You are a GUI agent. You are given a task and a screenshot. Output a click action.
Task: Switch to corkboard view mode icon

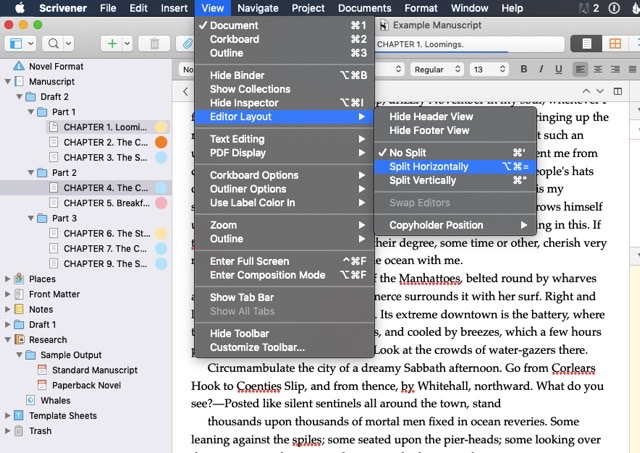(615, 44)
